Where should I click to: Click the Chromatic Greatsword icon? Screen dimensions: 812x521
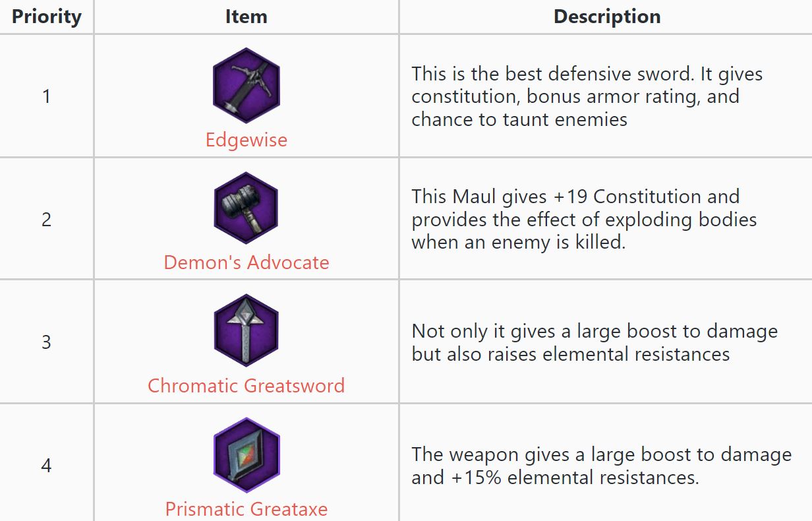click(246, 331)
